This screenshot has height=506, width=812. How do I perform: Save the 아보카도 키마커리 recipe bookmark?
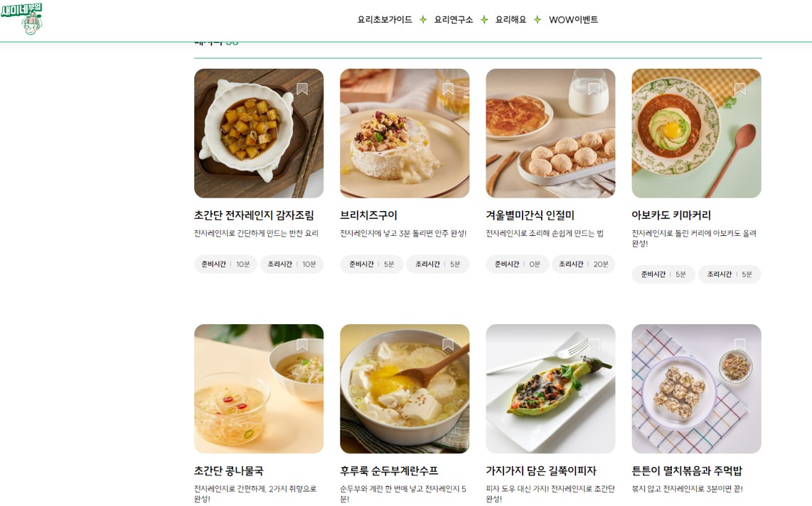tap(740, 89)
